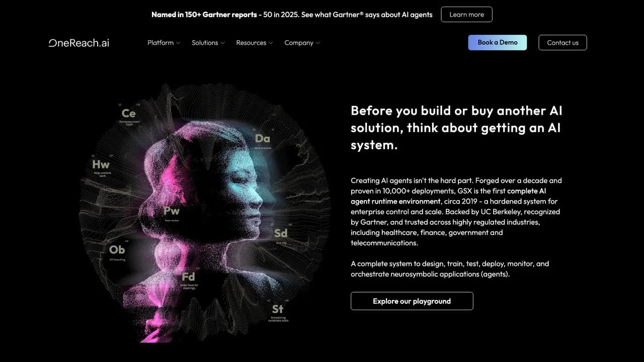The height and width of the screenshot is (362, 644).
Task: Click the OneReach.ai logo
Action: [x=79, y=43]
